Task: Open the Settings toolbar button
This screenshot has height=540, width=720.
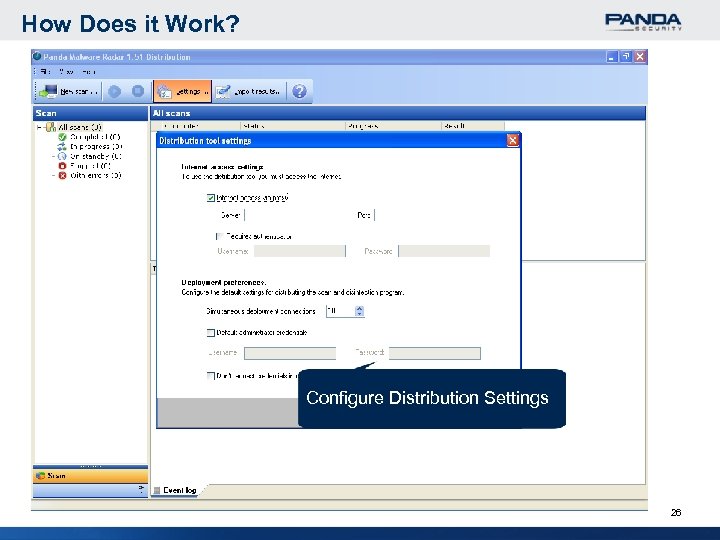Action: [x=182, y=91]
